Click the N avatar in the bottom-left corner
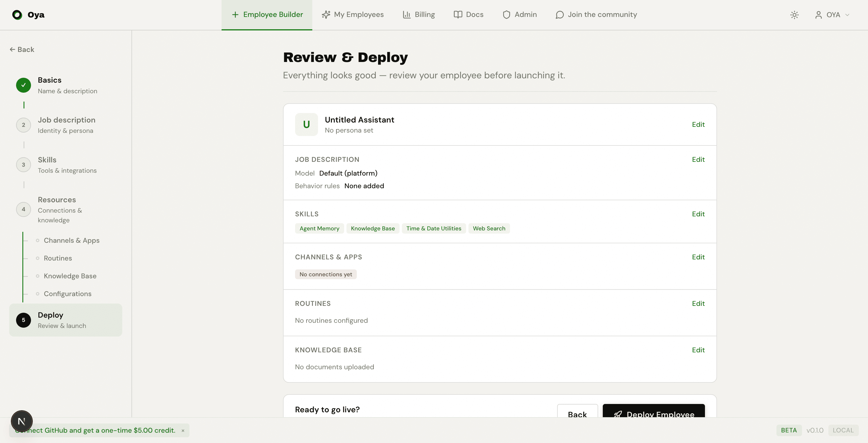This screenshot has height=443, width=868. (22, 421)
